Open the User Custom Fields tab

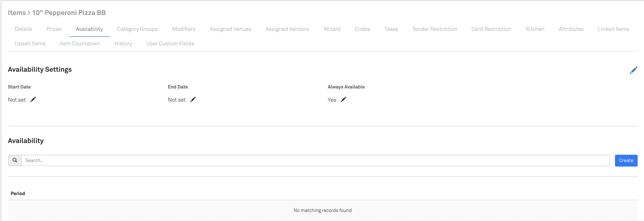click(x=170, y=44)
